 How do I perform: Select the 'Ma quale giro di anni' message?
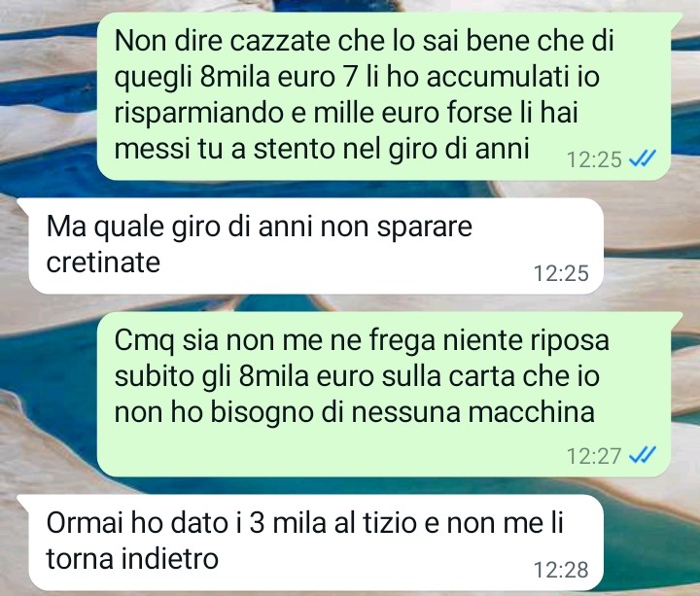coord(316,246)
